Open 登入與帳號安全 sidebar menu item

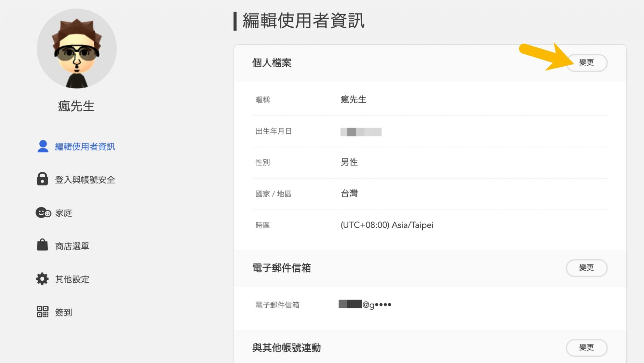click(85, 180)
